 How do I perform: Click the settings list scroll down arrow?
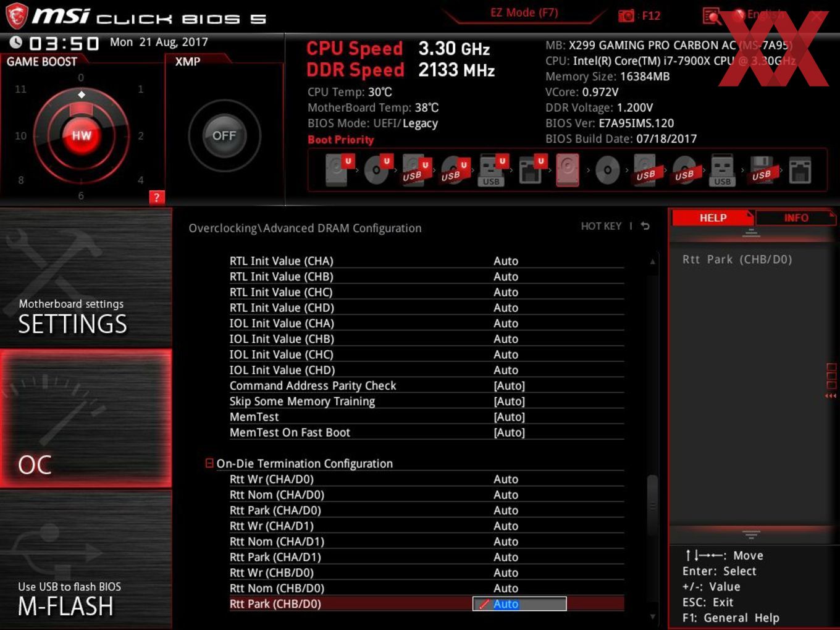pos(652,616)
